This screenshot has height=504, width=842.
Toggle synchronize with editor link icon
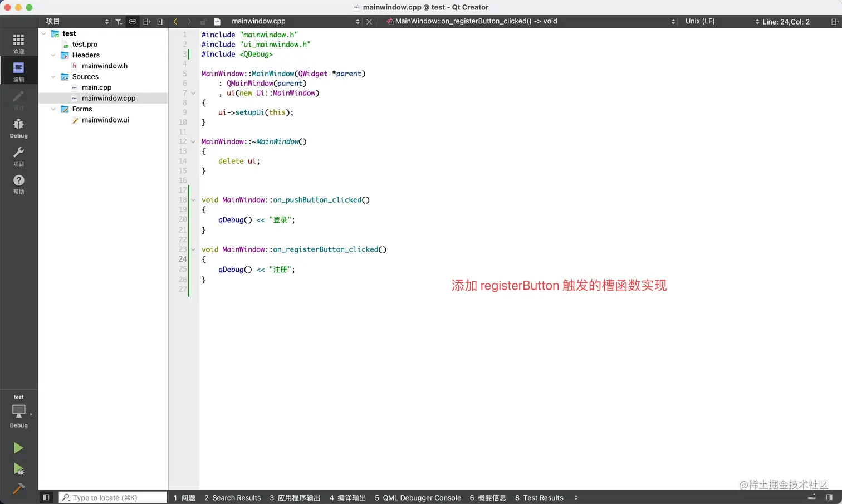point(133,22)
